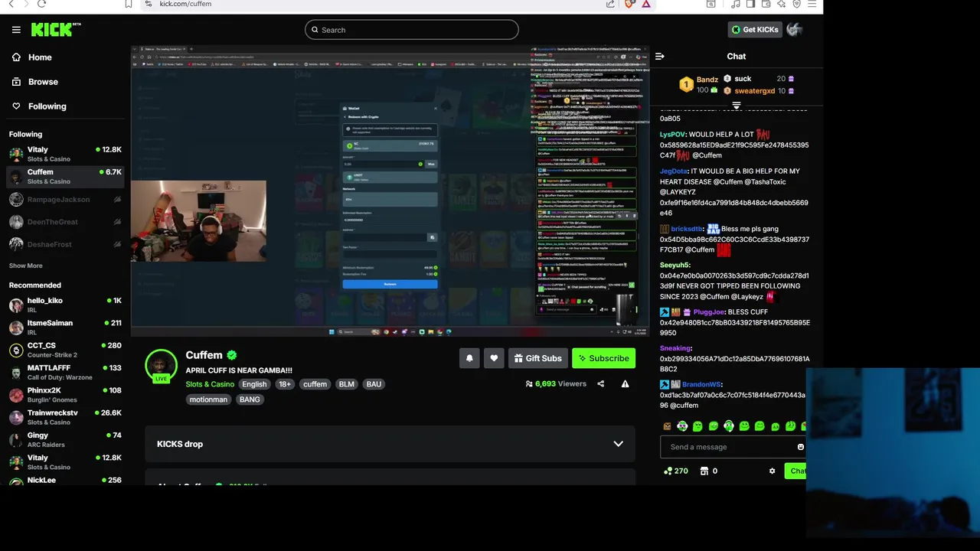Open offline channel DeenTheGreat
This screenshot has height=551, width=980.
tap(65, 222)
